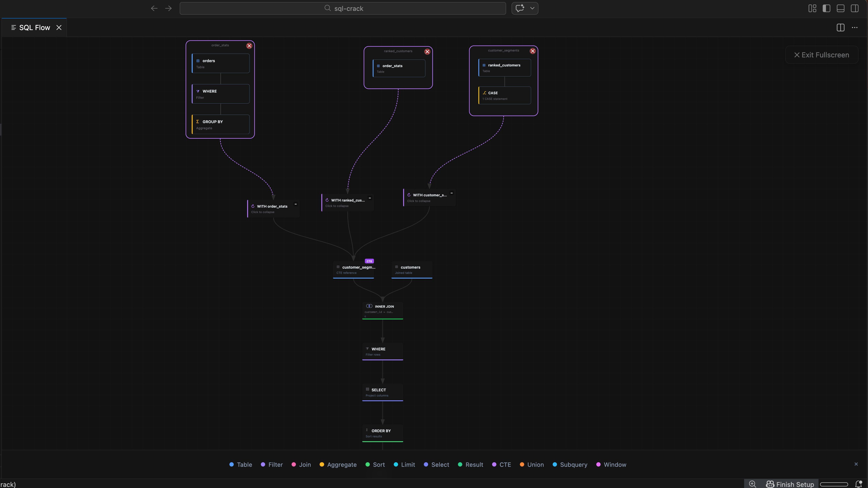Click the sql-crack search field
The height and width of the screenshot is (488, 868).
(x=343, y=8)
